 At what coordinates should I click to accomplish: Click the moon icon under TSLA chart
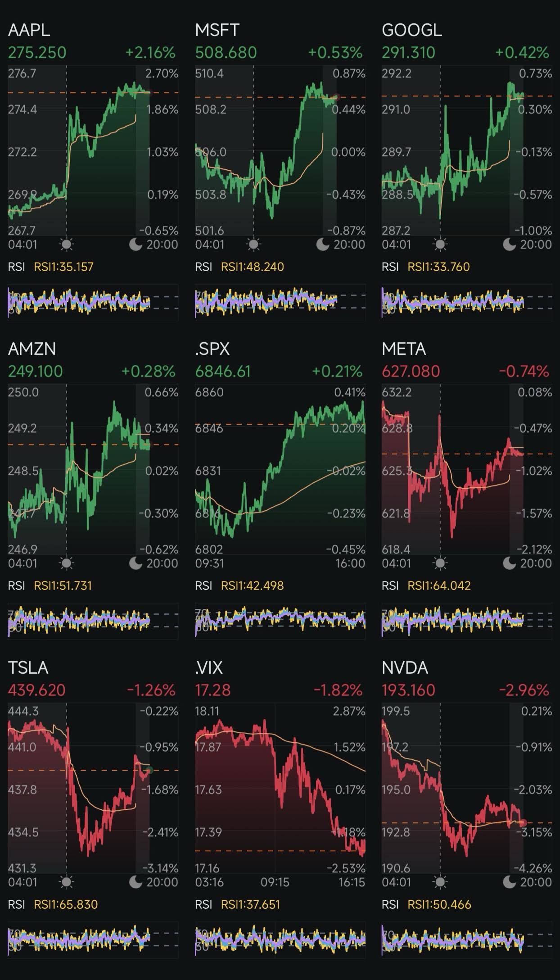(135, 882)
